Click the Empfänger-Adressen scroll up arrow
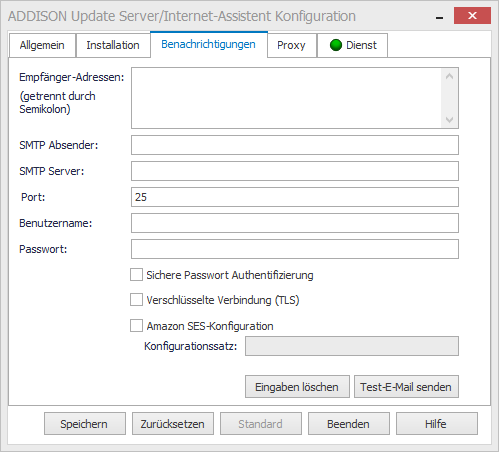 [x=449, y=76]
